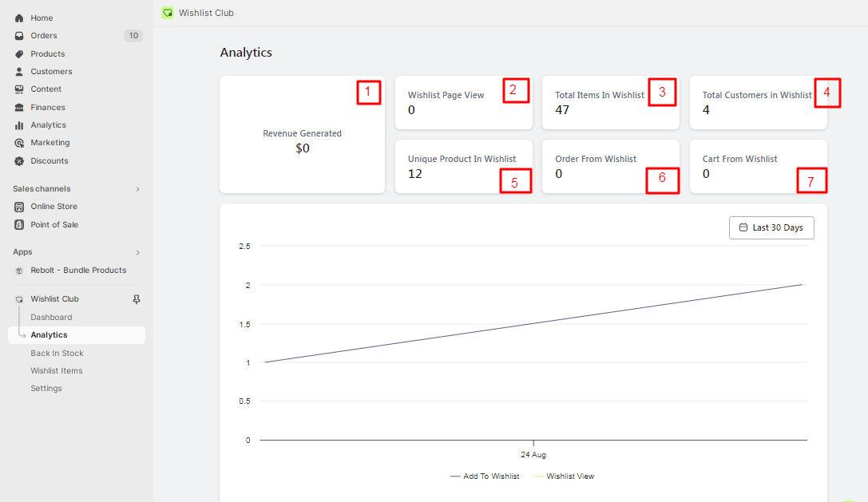Click the Wishlist Club sidebar app icon
Screen dimensions: 868x502
[x=19, y=299]
